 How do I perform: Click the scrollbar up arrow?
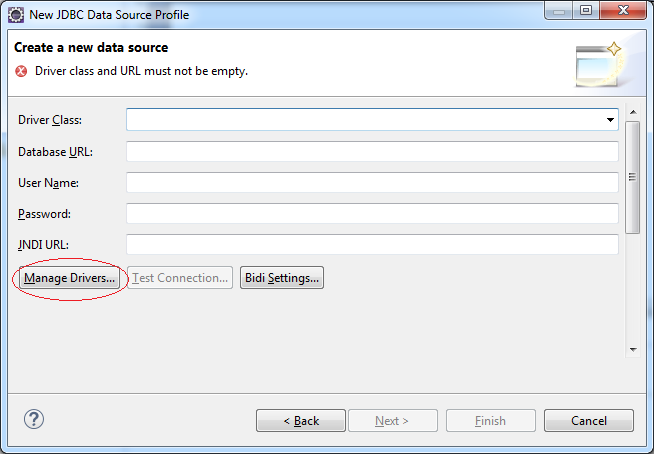pos(633,112)
